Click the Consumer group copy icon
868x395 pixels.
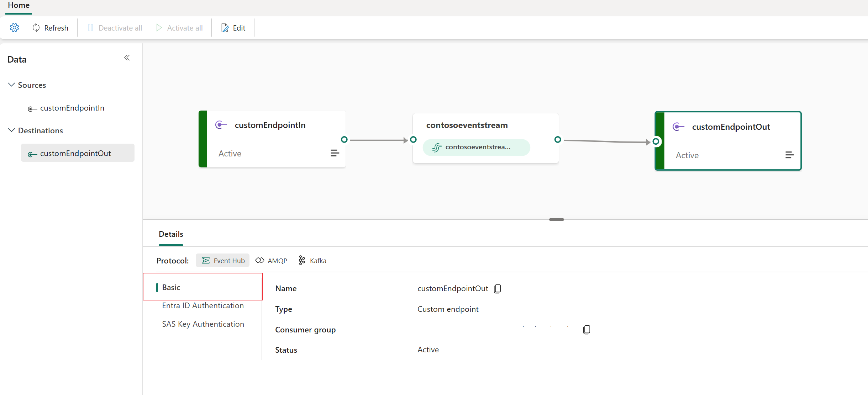click(x=586, y=329)
